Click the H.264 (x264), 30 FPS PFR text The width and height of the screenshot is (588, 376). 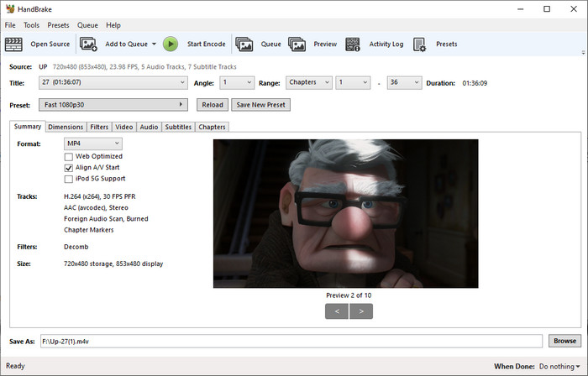100,196
